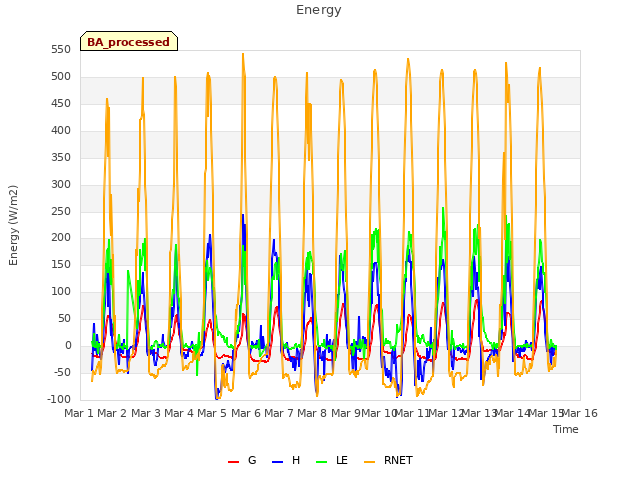640x480 pixels.
Task: Click the red G legend swatch
Action: pos(233,462)
